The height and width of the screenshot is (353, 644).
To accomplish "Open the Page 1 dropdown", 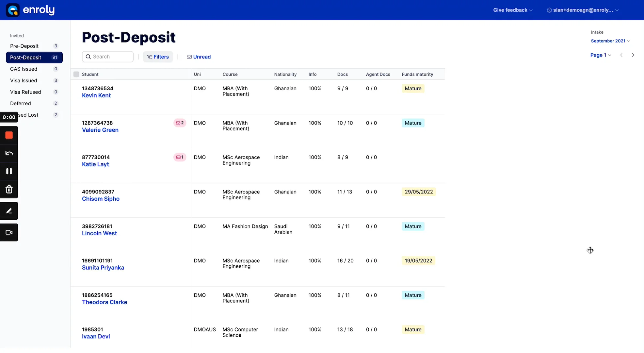I will click(x=600, y=55).
